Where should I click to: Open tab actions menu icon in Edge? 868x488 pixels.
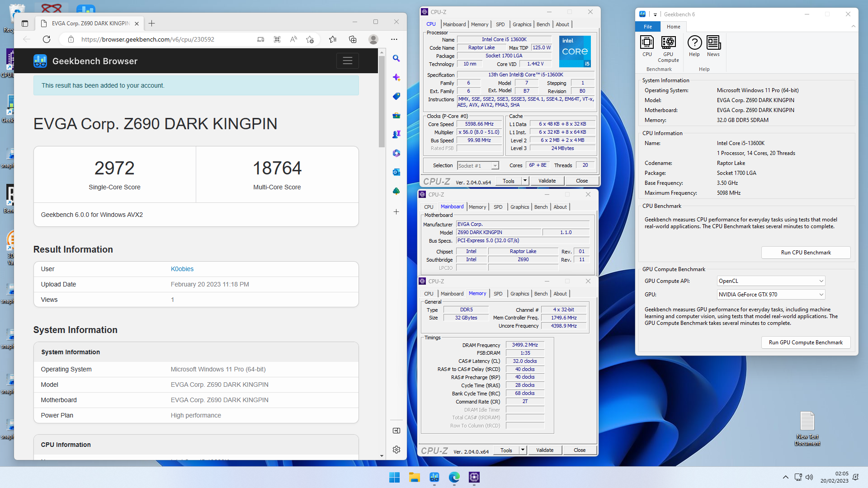(x=25, y=23)
